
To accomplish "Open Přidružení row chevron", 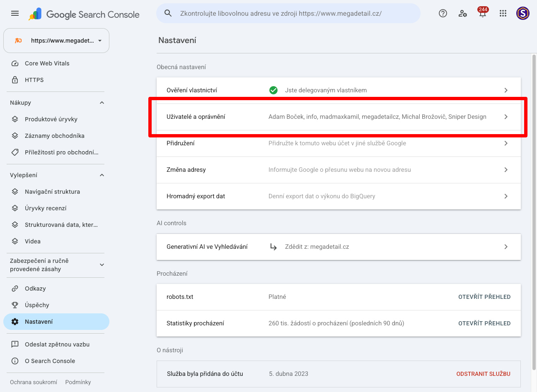I will click(506, 143).
